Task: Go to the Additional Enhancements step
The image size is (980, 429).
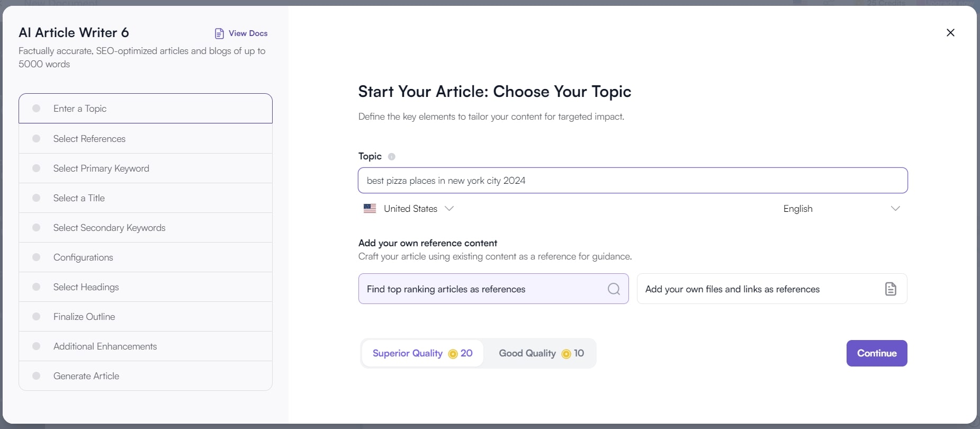Action: 146,346
